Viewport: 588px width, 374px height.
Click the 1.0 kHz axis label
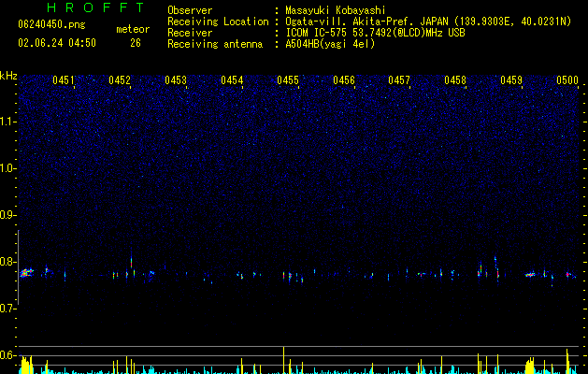point(8,168)
